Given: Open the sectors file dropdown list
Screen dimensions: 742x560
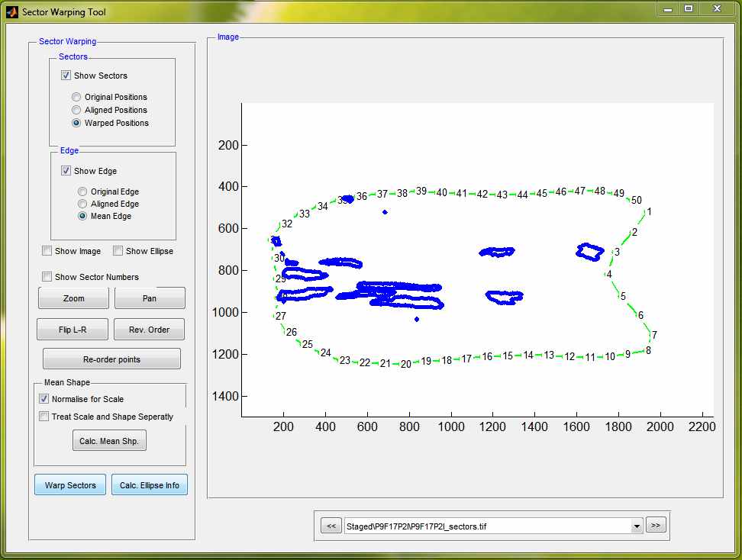Looking at the screenshot, I should (637, 526).
